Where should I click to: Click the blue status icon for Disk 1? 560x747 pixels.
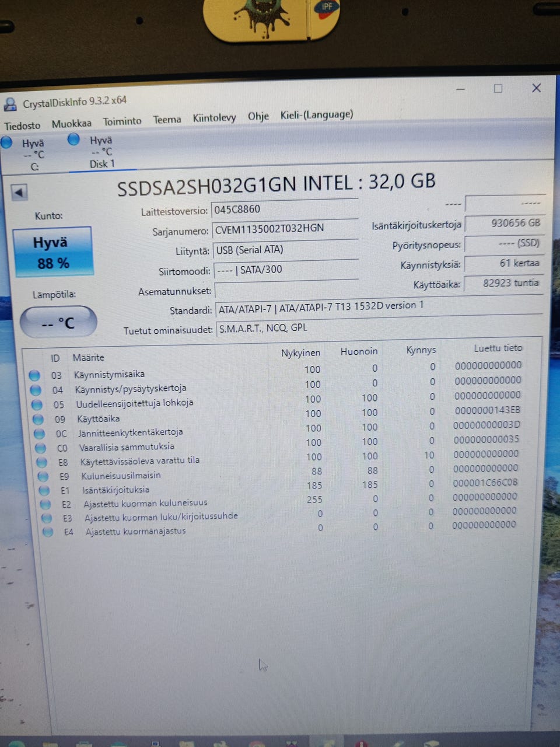(73, 139)
